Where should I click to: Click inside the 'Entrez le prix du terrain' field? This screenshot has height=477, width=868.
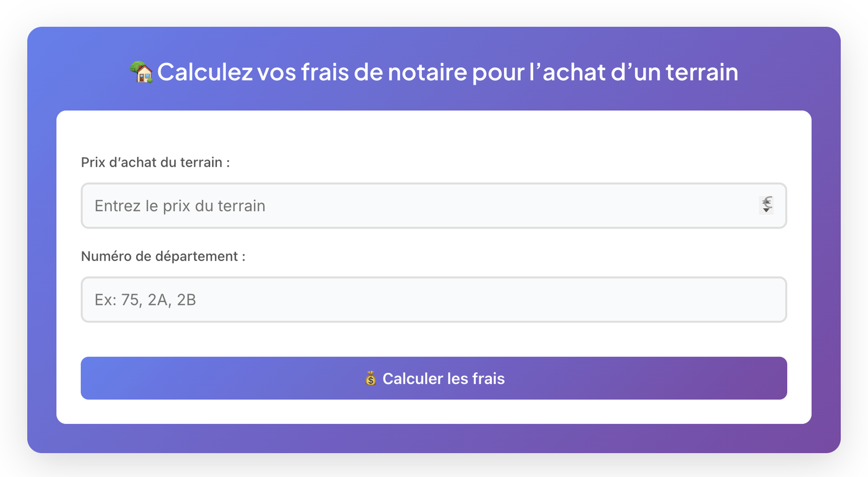[x=380, y=206]
